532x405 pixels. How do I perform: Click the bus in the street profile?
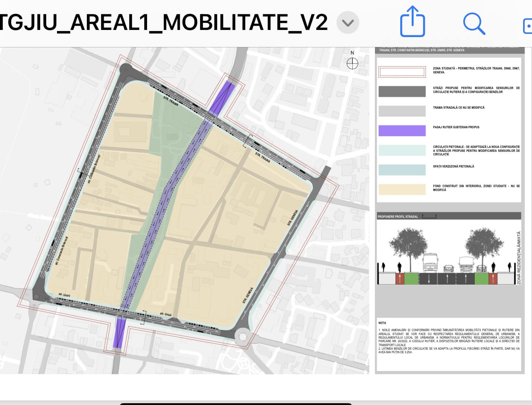[430, 263]
